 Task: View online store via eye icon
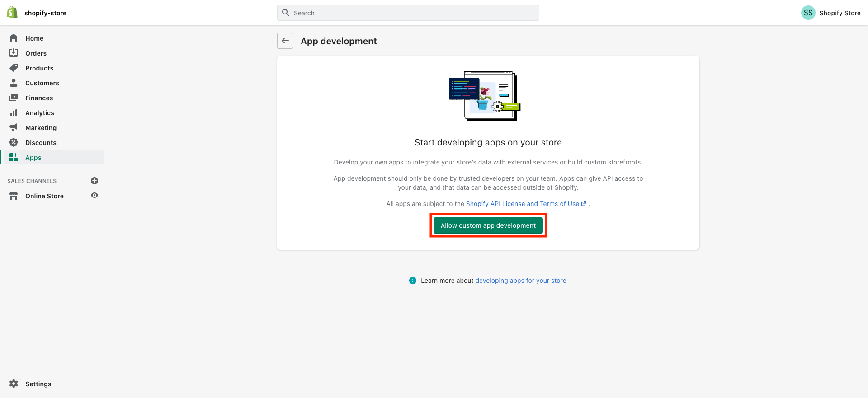pyautogui.click(x=94, y=196)
